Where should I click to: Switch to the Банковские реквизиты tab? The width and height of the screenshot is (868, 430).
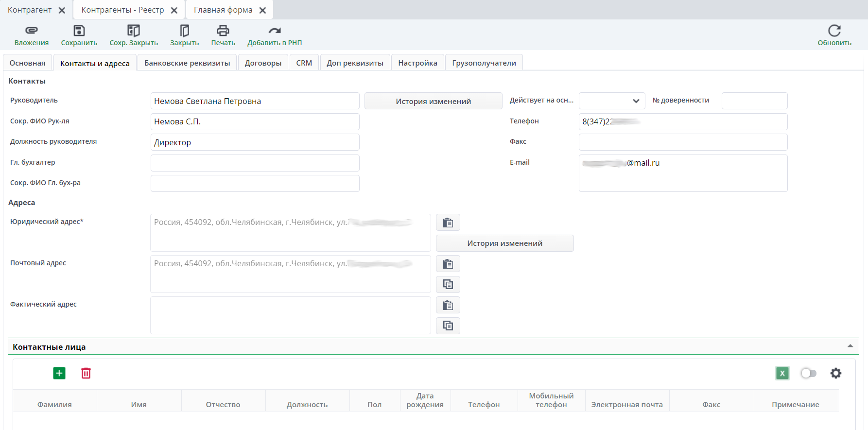(187, 63)
